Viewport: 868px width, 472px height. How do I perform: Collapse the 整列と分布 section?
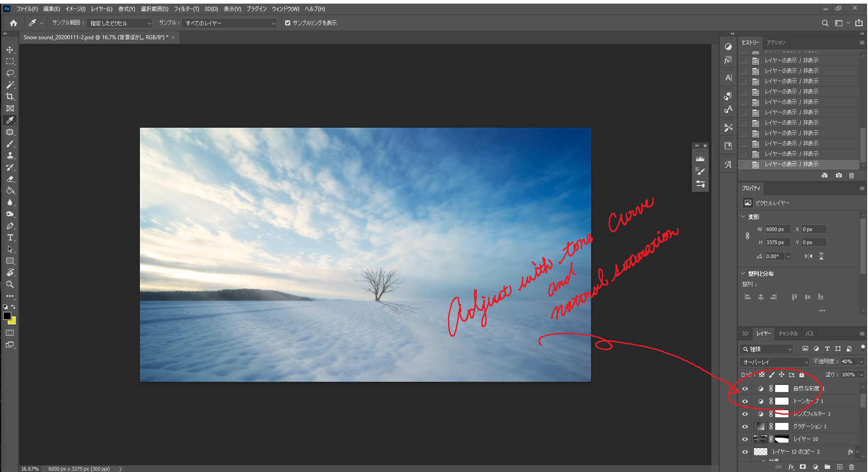(743, 274)
